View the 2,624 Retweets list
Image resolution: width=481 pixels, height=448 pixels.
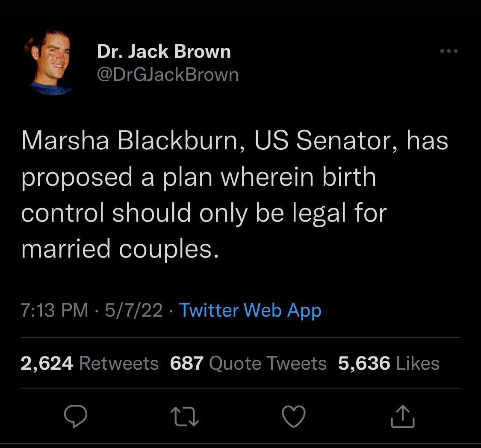90,363
